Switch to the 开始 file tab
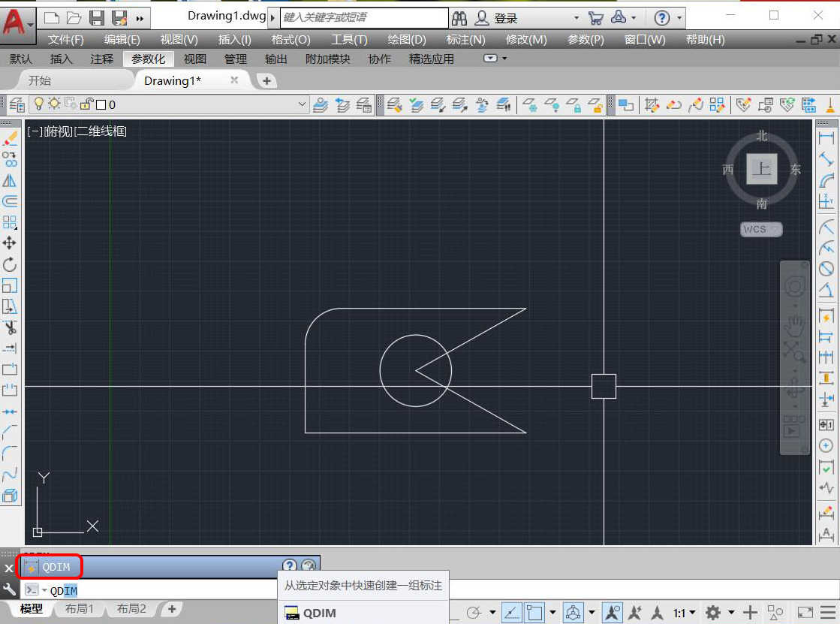The width and height of the screenshot is (840, 624). pos(40,80)
